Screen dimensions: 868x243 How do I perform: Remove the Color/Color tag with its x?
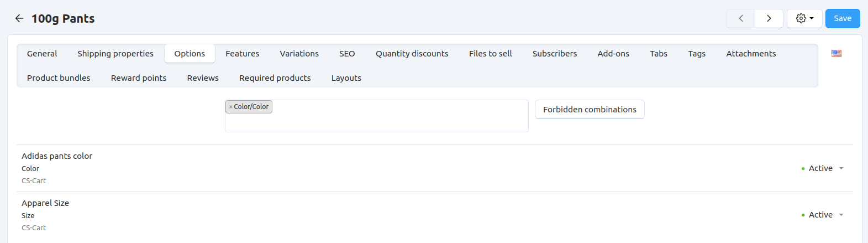coord(230,107)
